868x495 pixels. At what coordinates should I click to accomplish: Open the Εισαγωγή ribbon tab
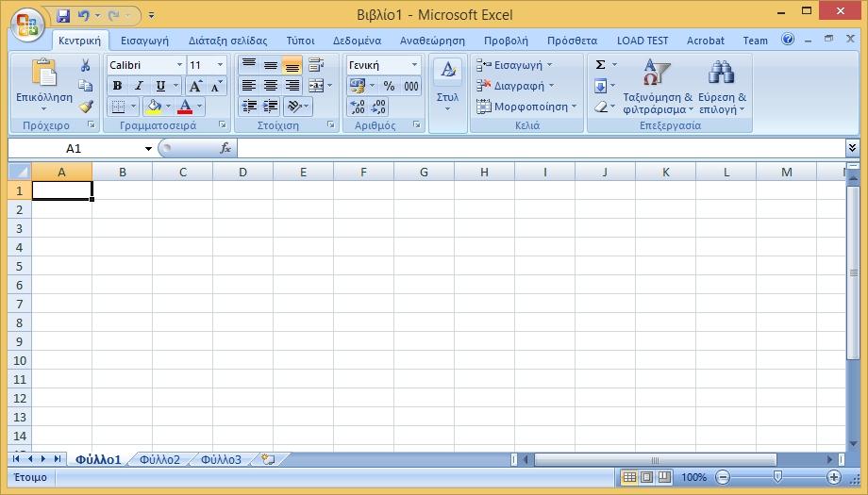click(144, 41)
